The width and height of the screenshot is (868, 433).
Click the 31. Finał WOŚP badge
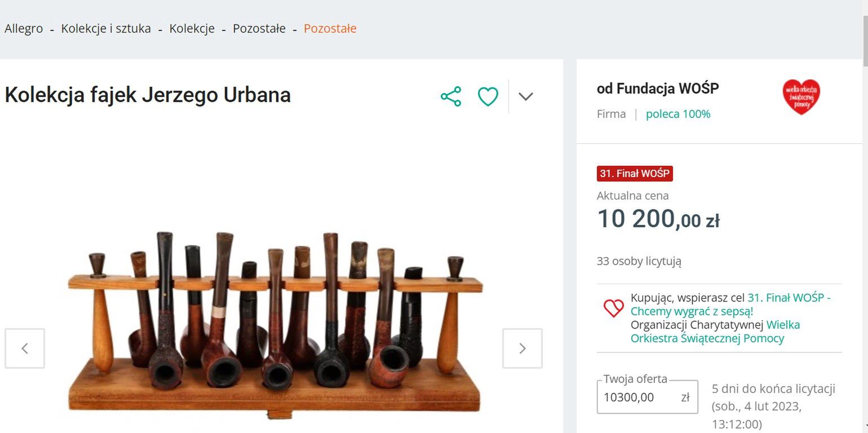click(634, 174)
